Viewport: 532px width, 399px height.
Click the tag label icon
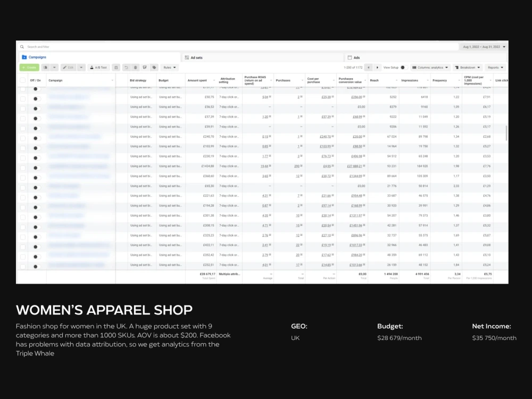154,68
